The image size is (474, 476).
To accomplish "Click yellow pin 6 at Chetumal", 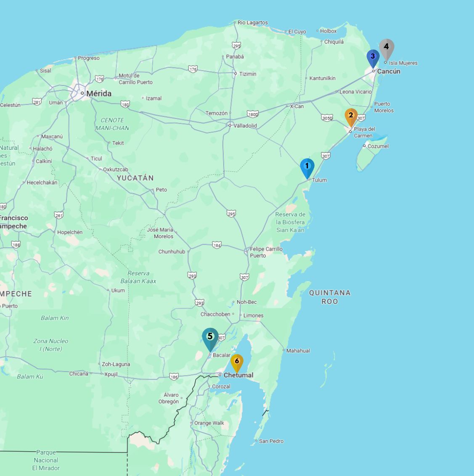I will [x=237, y=362].
